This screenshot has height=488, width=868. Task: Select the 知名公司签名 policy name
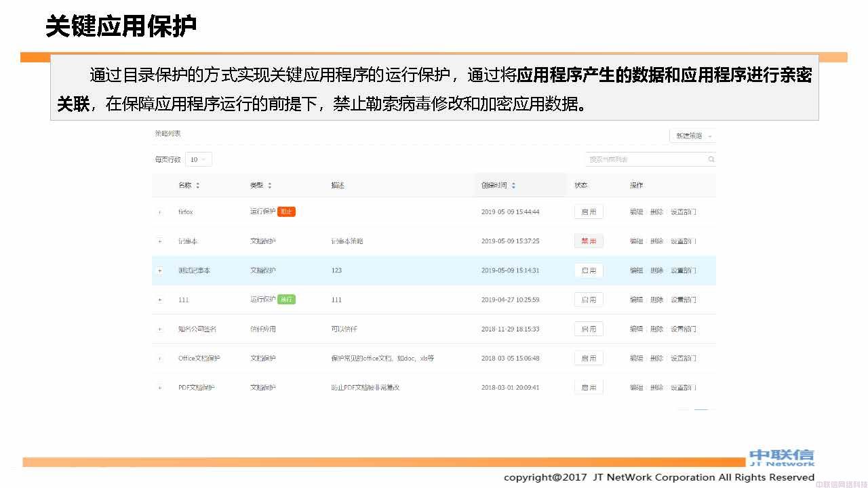coord(197,329)
